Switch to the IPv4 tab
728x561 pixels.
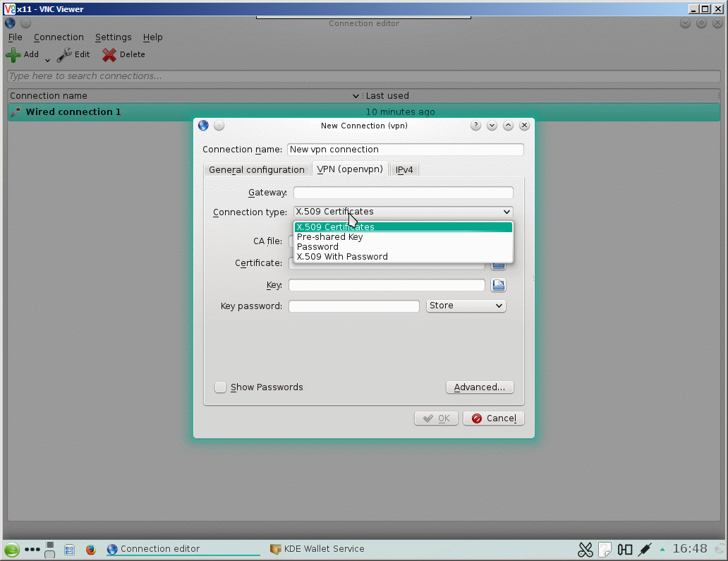404,169
